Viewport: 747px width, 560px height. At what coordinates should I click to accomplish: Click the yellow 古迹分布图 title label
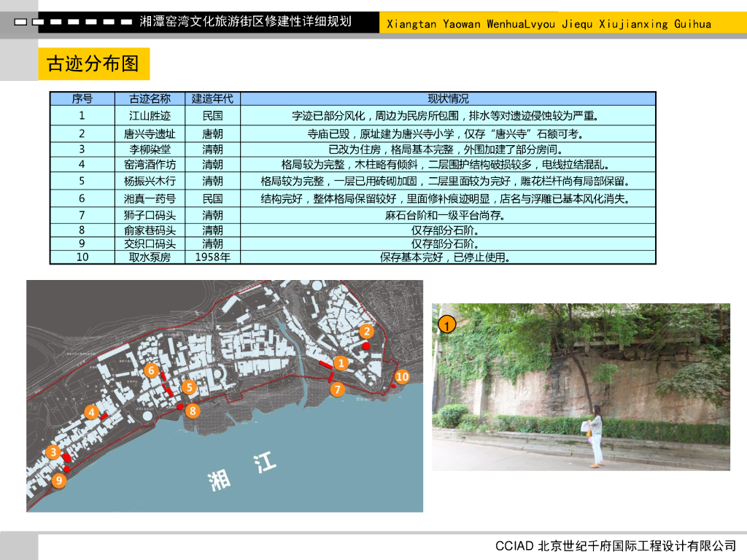[93, 64]
